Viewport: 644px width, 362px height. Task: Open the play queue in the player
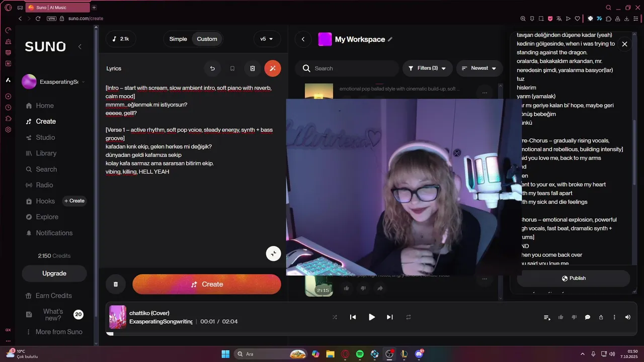[x=547, y=317]
